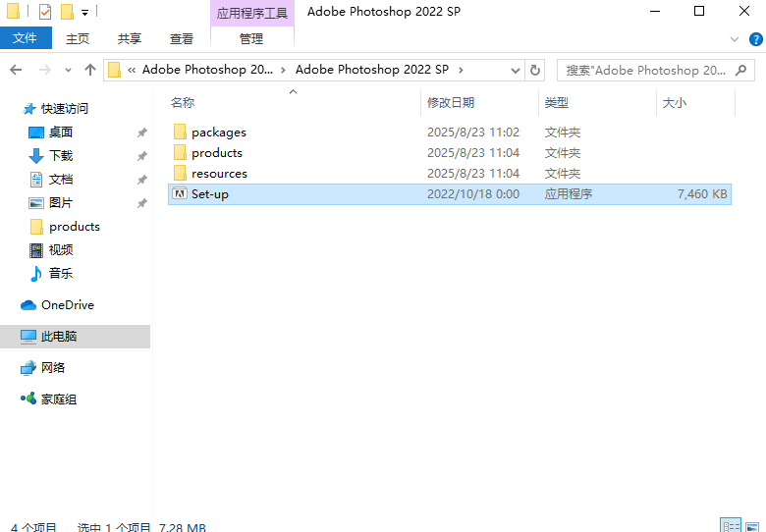Switch to details view in status bar

click(x=731, y=526)
